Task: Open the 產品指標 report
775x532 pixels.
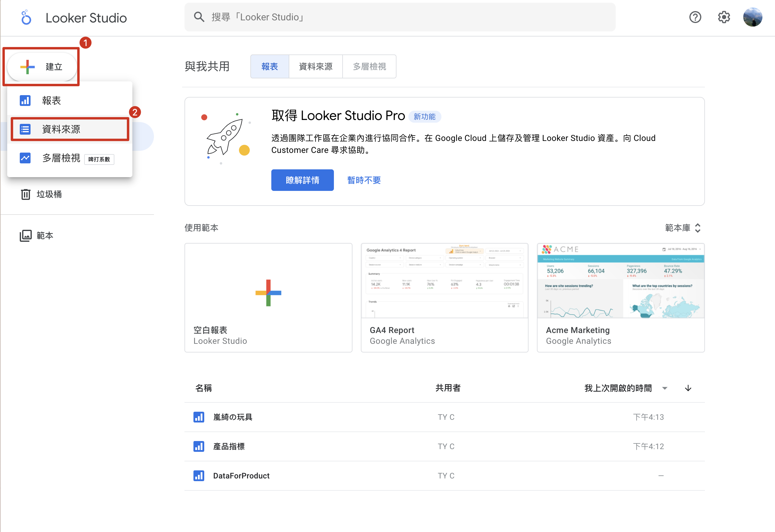Action: click(444, 446)
